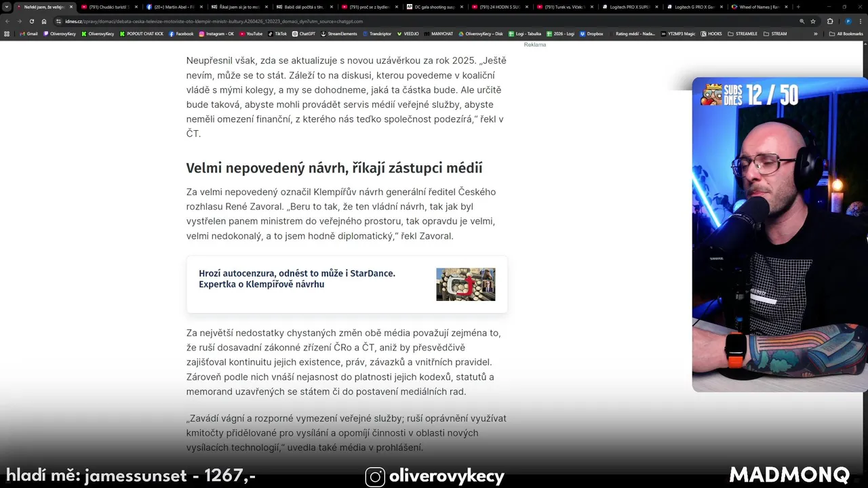This screenshot has height=488, width=868.
Task: Switch to the Wheel of Names tab
Action: pos(760,7)
